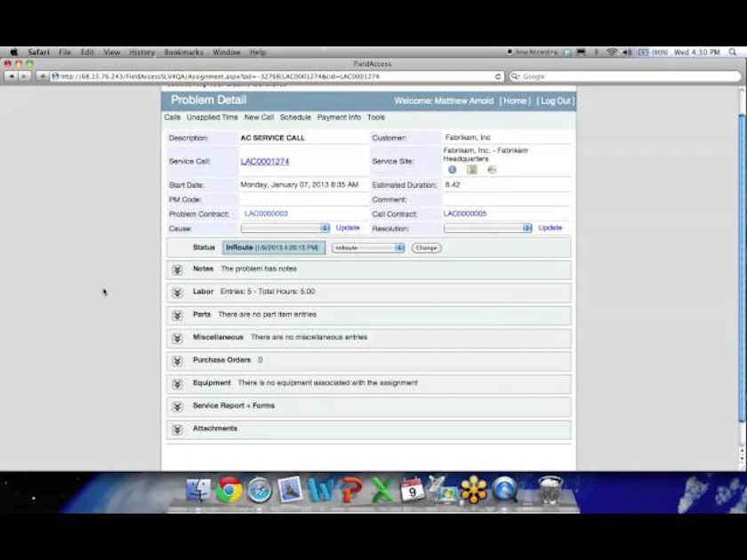This screenshot has height=560, width=747.
Task: Open Microsoft Word from the dock
Action: click(321, 490)
